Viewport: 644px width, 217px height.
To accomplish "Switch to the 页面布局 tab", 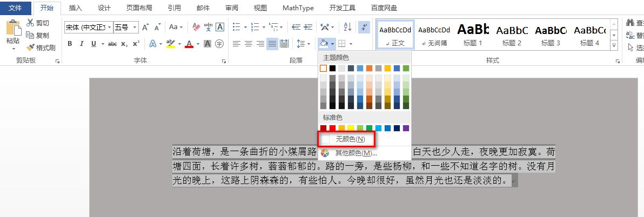I will coord(139,8).
